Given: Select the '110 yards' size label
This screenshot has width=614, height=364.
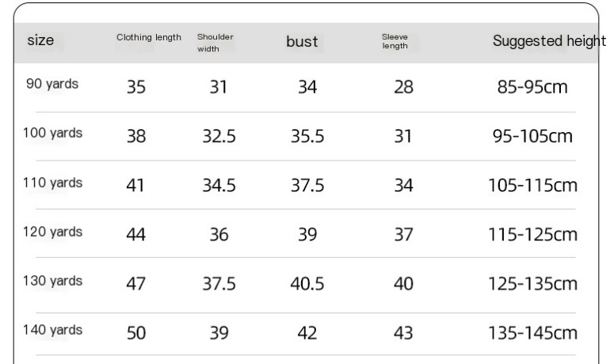Looking at the screenshot, I should pyautogui.click(x=52, y=183).
